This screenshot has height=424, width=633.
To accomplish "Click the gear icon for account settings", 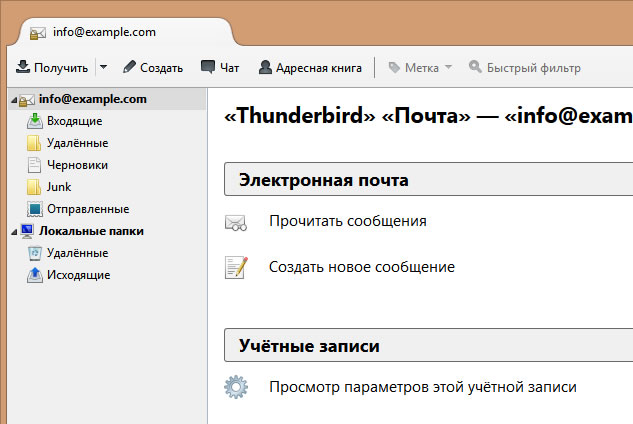I will 236,386.
